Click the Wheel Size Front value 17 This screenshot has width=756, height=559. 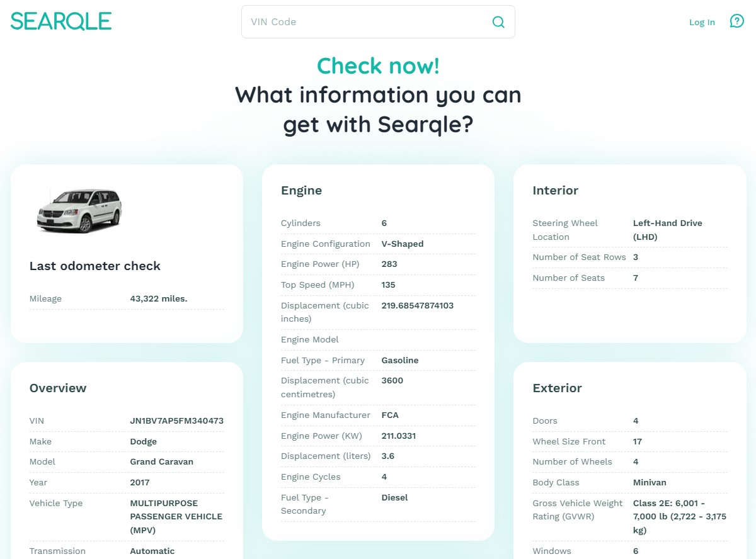(x=638, y=441)
